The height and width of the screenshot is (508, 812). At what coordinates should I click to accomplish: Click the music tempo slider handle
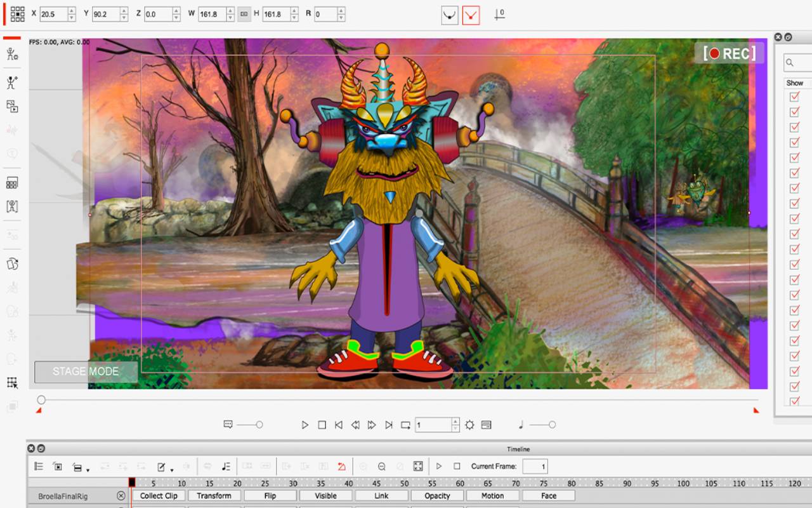(553, 425)
